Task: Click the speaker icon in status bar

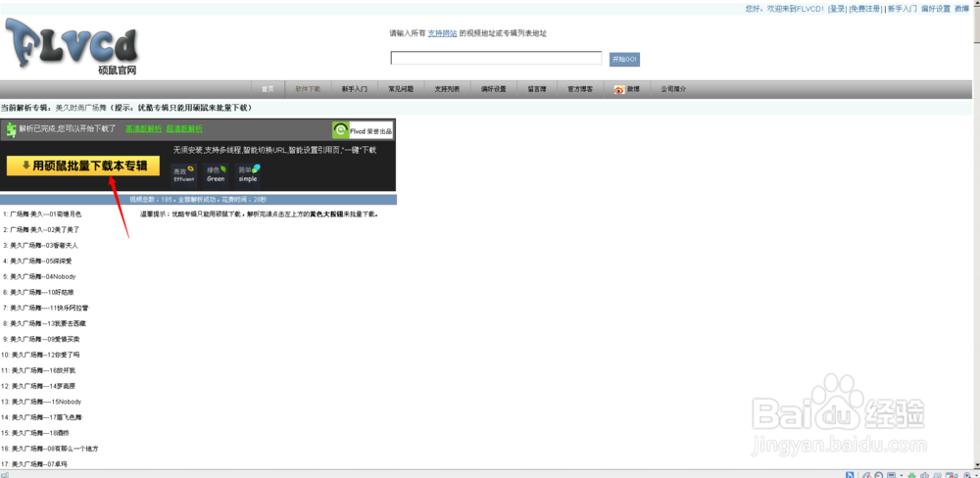Action: tap(924, 475)
